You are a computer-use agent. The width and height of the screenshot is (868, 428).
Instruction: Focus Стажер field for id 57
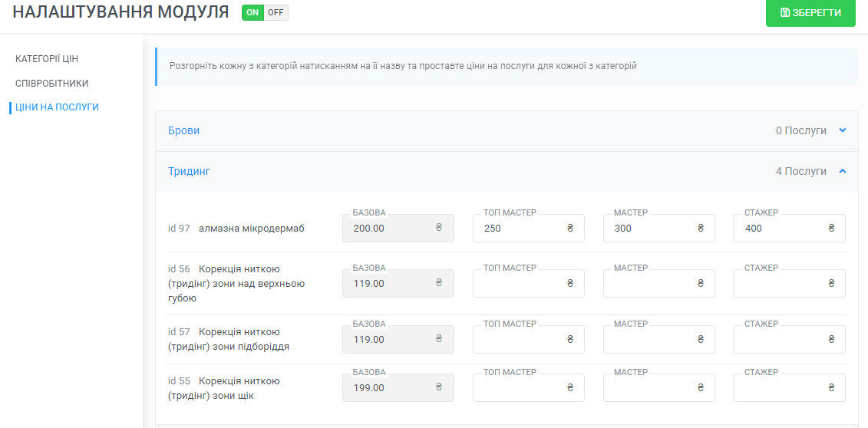point(790,339)
